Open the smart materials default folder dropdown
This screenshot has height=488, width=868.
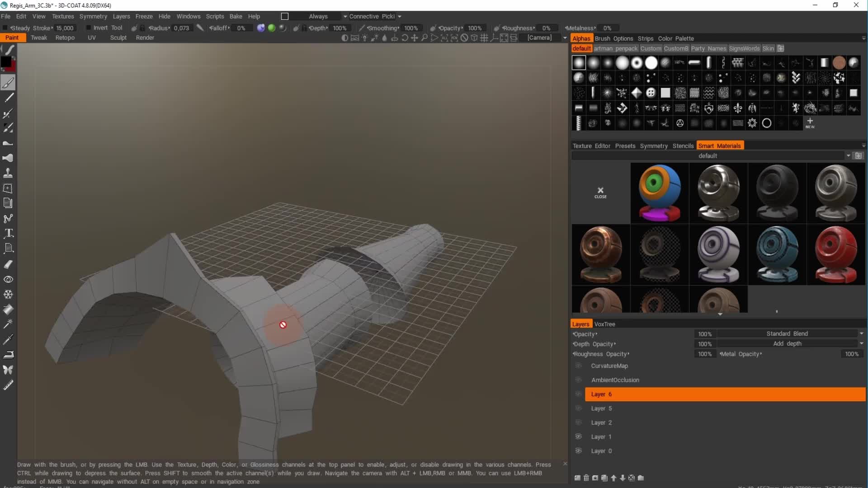(848, 155)
